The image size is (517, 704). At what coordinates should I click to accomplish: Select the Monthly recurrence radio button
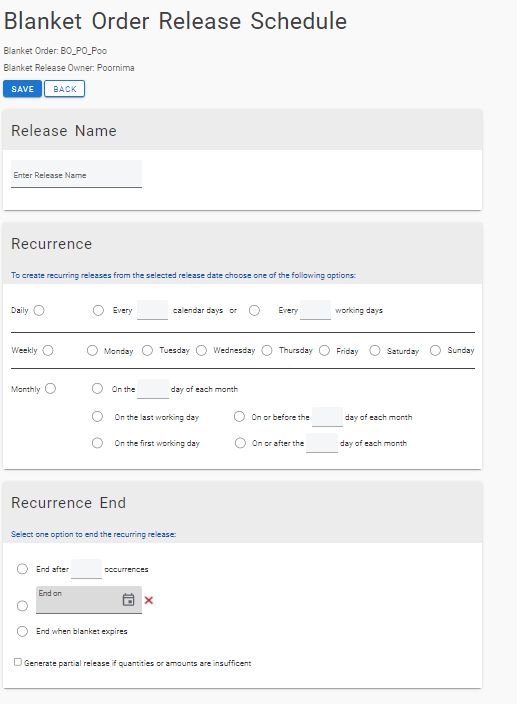(x=50, y=388)
